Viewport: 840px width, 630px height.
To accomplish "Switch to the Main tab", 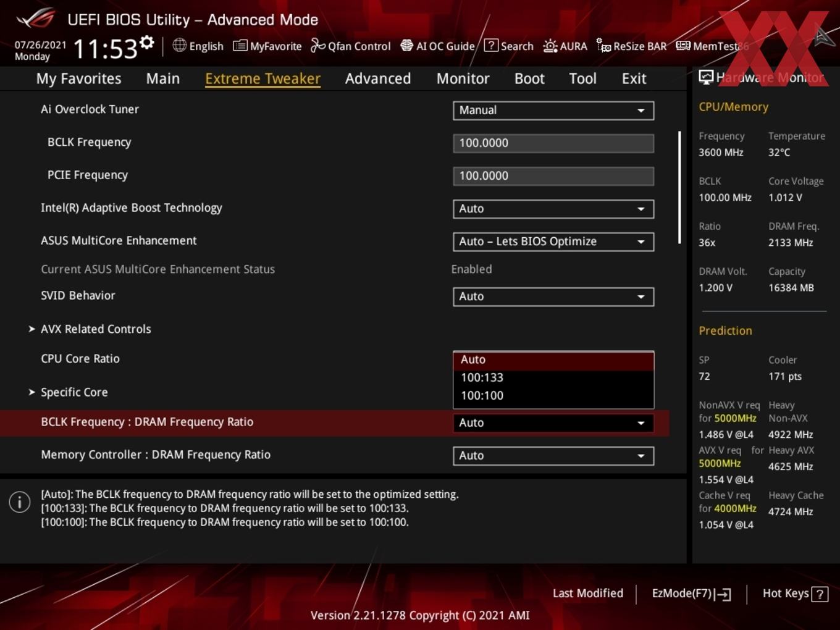I will pos(163,78).
